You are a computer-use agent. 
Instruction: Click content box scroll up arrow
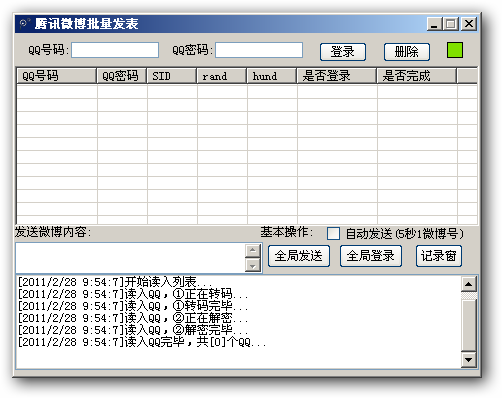[x=253, y=250]
